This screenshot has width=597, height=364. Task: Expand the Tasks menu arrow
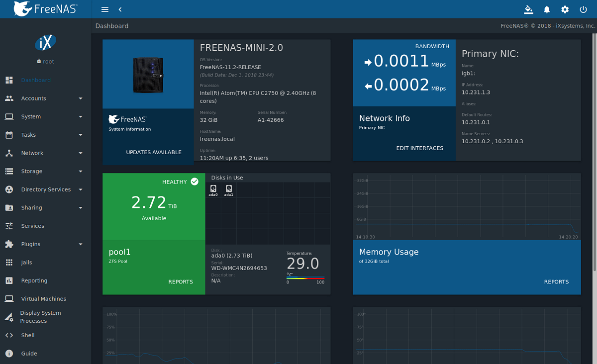click(x=81, y=135)
